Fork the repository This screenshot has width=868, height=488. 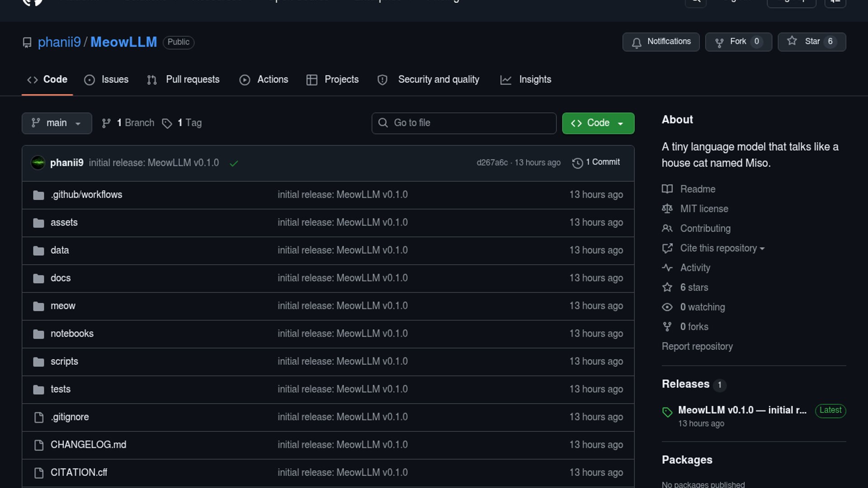(x=738, y=42)
